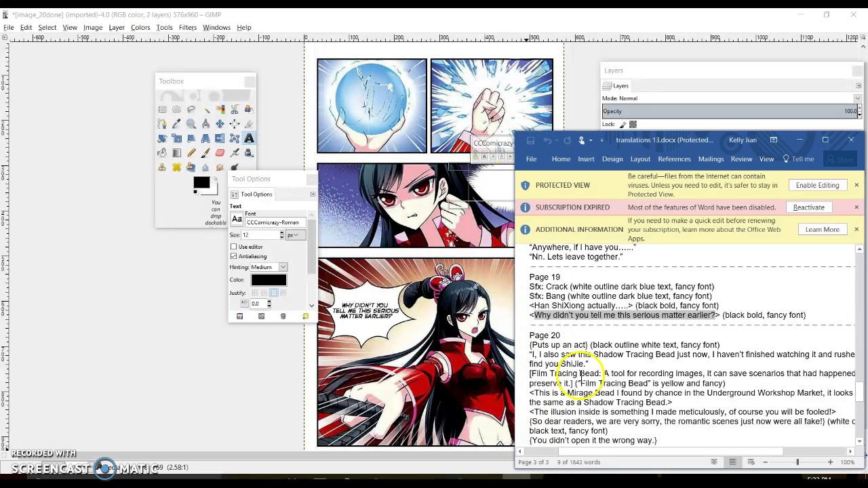The image size is (868, 488).
Task: Open GIMP Filters menu
Action: [x=188, y=28]
